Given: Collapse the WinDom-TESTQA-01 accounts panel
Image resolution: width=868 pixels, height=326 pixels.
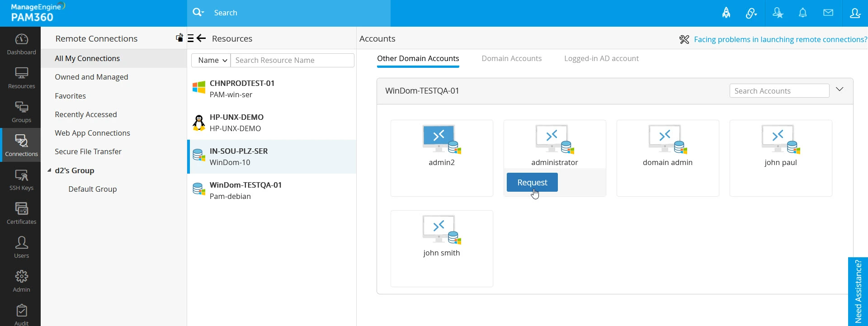Looking at the screenshot, I should pos(840,90).
